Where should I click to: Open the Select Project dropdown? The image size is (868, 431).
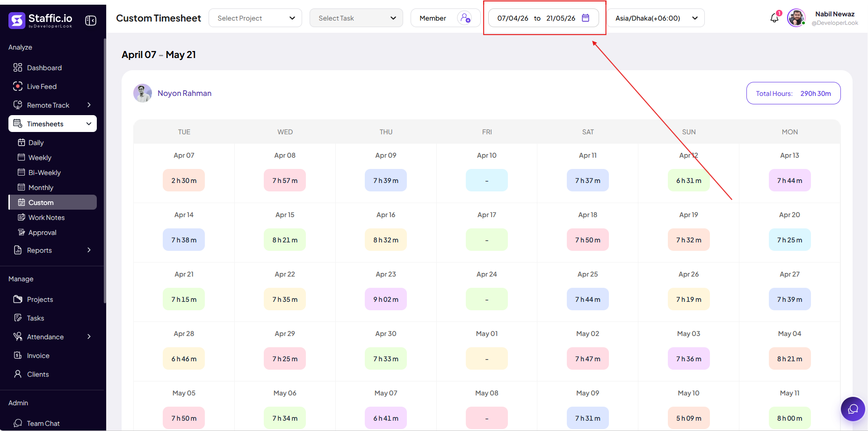point(255,18)
